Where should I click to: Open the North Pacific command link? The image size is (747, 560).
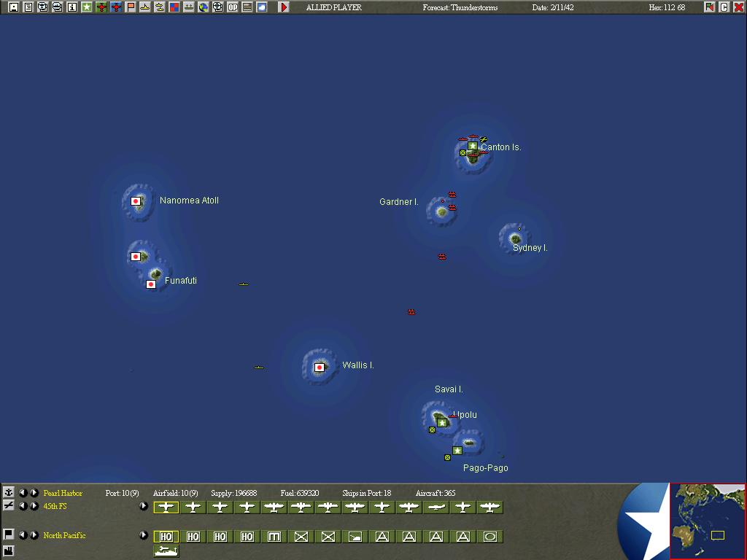coord(64,536)
